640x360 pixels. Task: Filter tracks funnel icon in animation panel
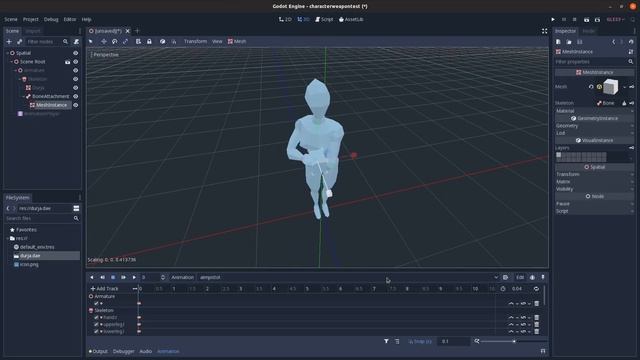pyautogui.click(x=386, y=341)
